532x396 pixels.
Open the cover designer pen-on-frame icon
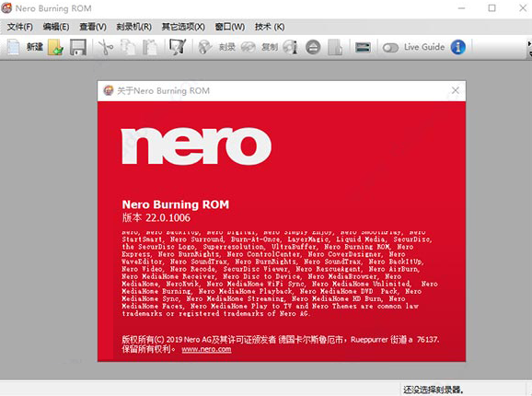click(x=178, y=47)
